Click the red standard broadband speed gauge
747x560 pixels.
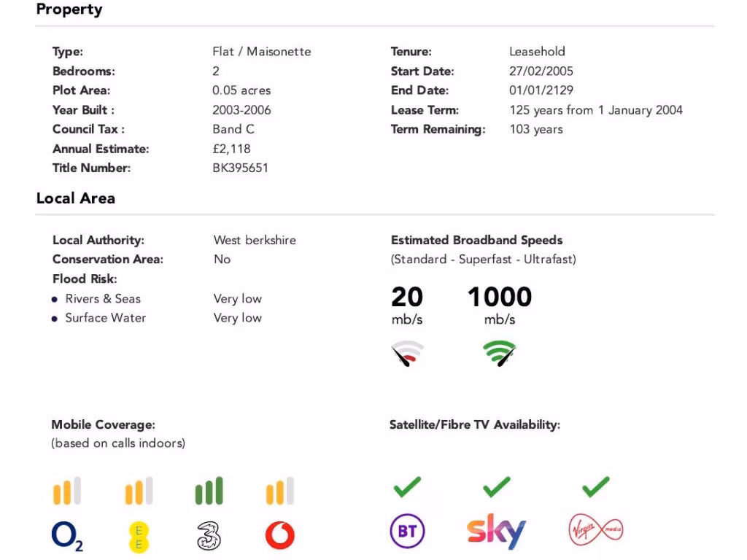(x=407, y=354)
